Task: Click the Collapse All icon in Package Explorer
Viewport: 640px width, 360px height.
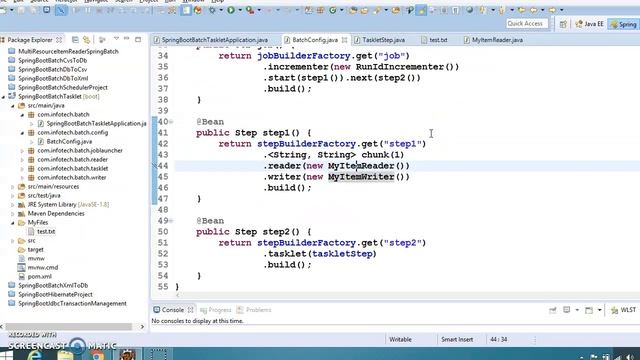Action: [x=75, y=40]
